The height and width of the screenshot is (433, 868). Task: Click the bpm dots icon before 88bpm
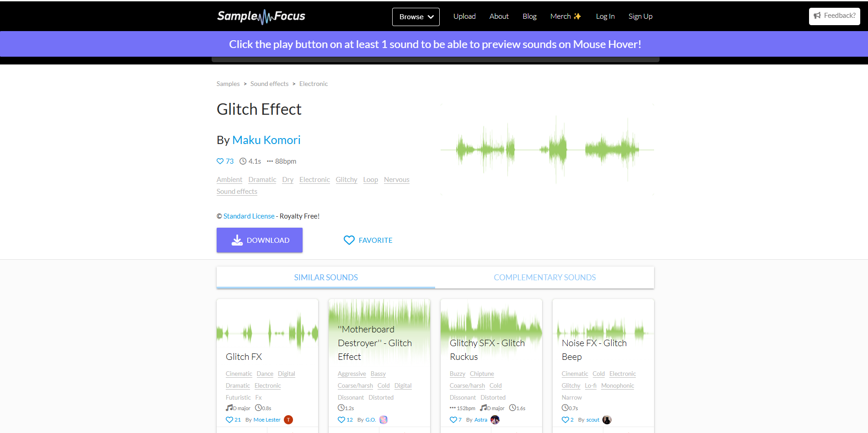[x=269, y=161]
